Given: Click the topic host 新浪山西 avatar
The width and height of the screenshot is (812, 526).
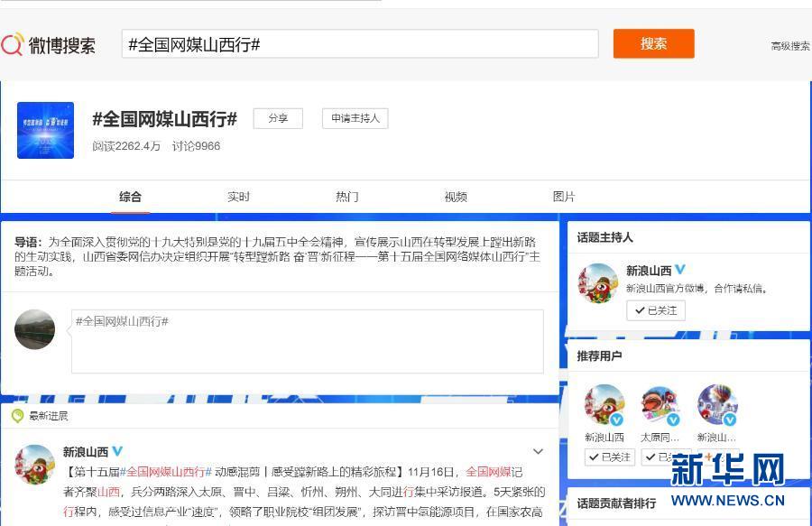Looking at the screenshot, I should (x=597, y=283).
